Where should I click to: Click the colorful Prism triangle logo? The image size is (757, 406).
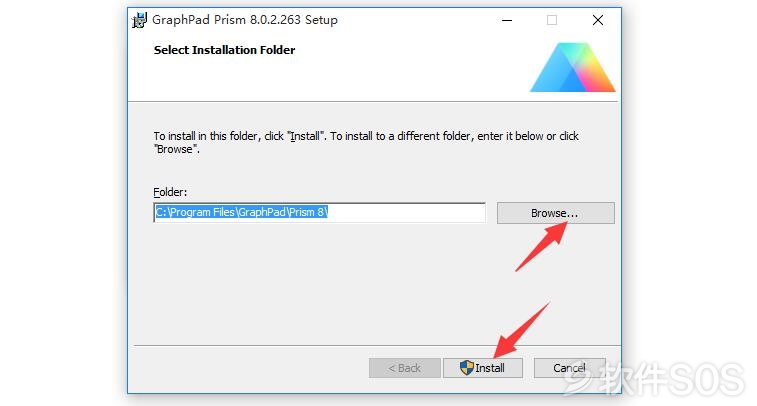[x=573, y=67]
